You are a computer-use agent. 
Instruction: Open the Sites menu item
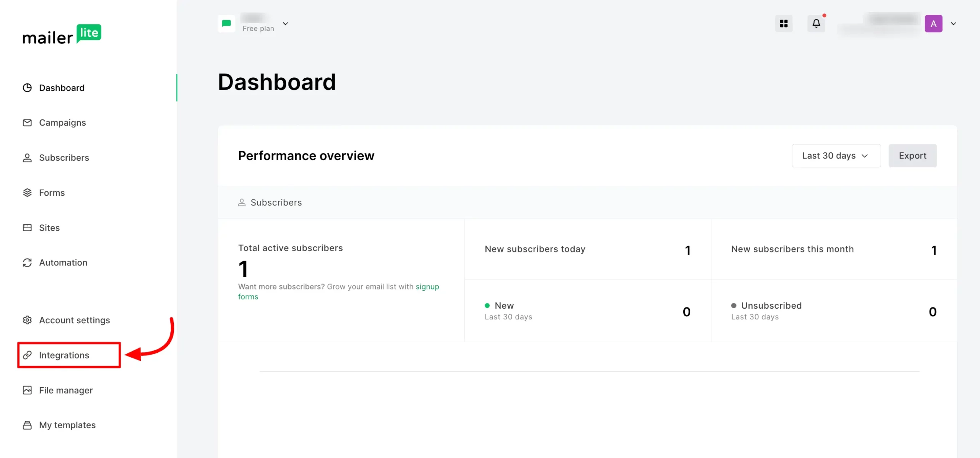(49, 228)
